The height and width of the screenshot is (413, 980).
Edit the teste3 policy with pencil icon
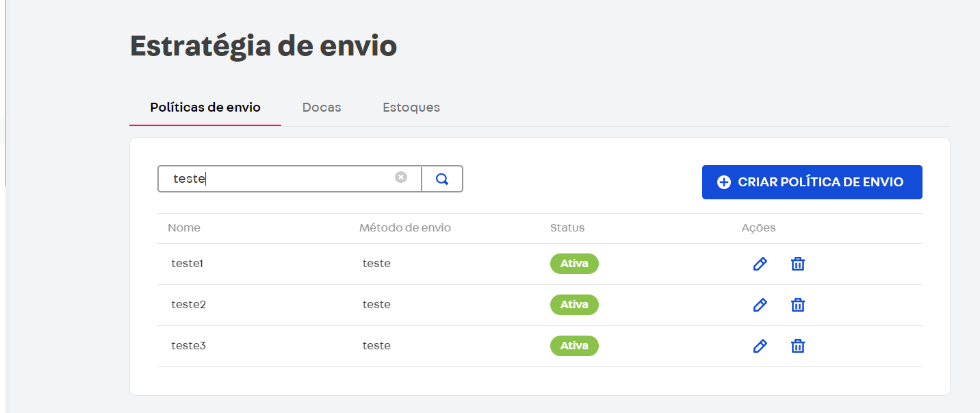760,346
